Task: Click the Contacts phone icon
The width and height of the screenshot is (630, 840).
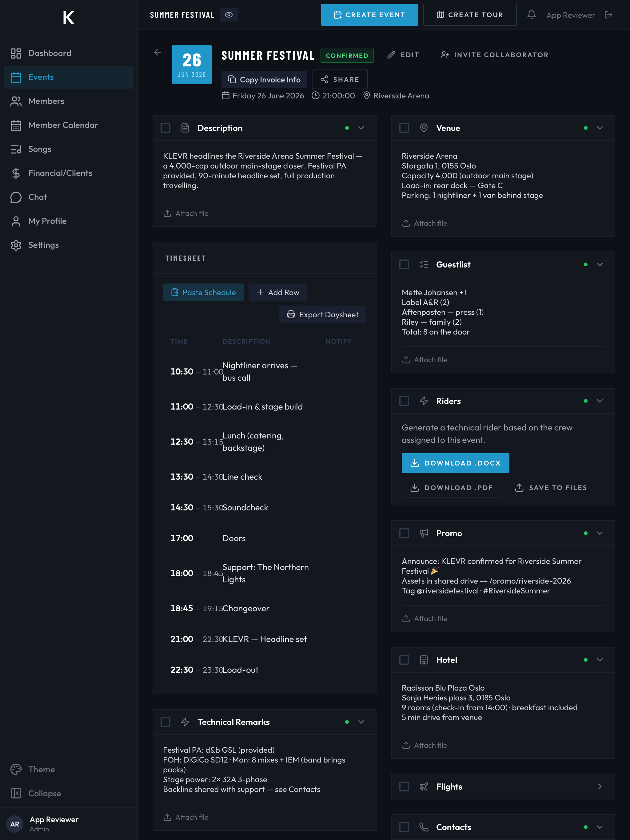Action: click(x=424, y=827)
